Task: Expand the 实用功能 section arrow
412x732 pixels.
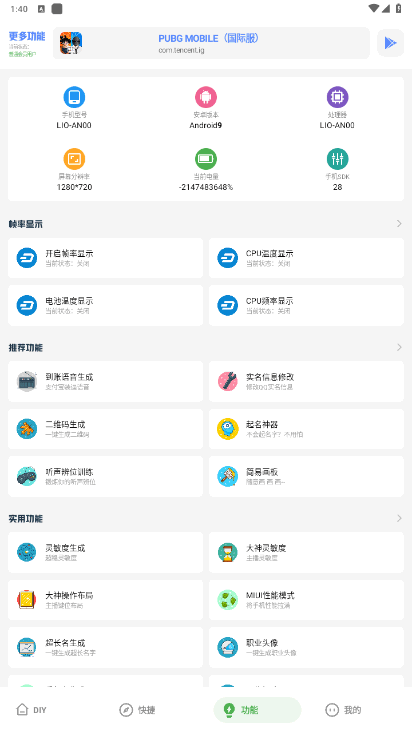Action: tap(399, 518)
